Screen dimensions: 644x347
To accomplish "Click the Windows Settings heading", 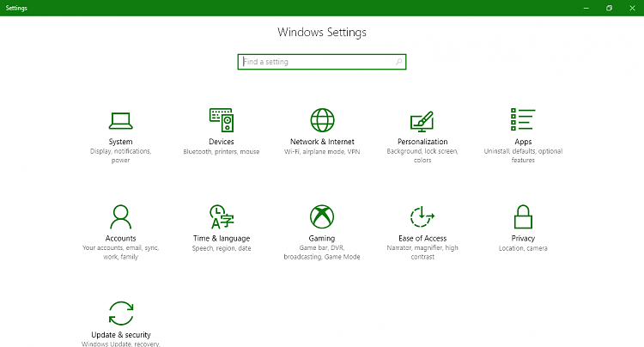I will click(322, 32).
